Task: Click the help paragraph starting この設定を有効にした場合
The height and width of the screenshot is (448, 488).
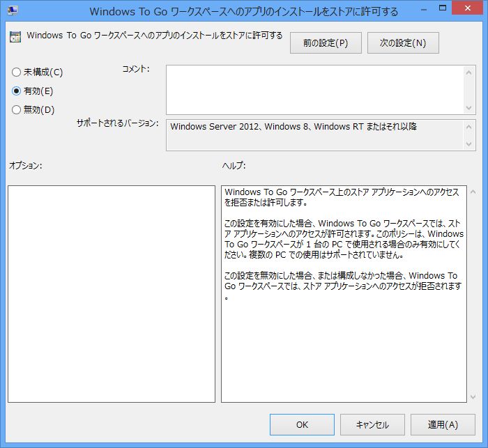Action: pyautogui.click(x=344, y=239)
